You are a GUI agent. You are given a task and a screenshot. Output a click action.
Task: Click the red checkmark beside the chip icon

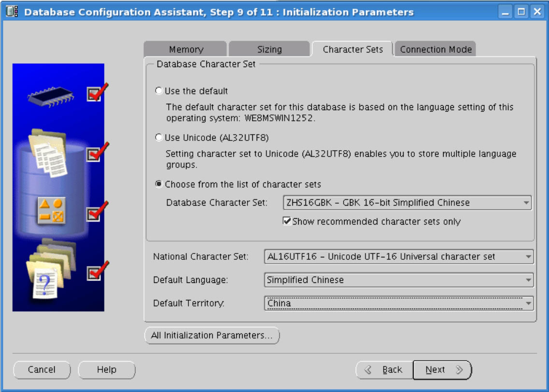[x=95, y=94]
